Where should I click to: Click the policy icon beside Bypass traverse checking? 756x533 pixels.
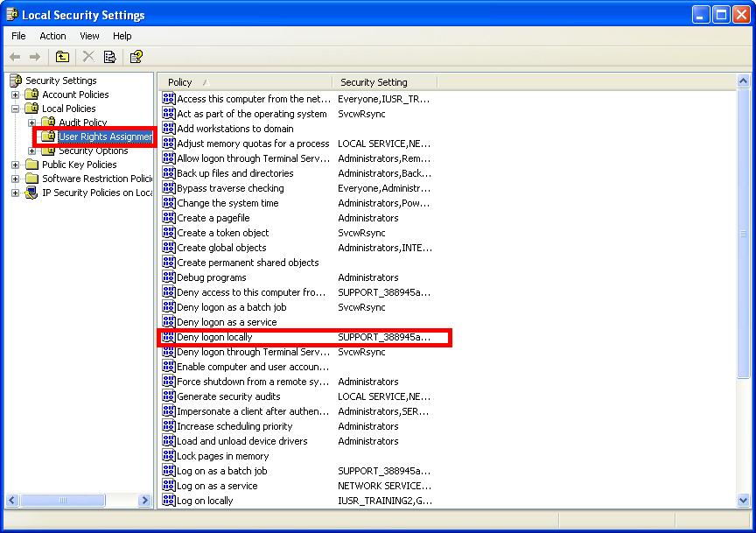click(169, 187)
